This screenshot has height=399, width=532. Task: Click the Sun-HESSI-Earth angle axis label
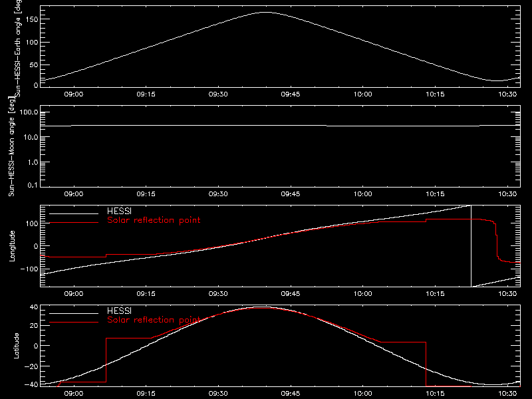(x=18, y=49)
